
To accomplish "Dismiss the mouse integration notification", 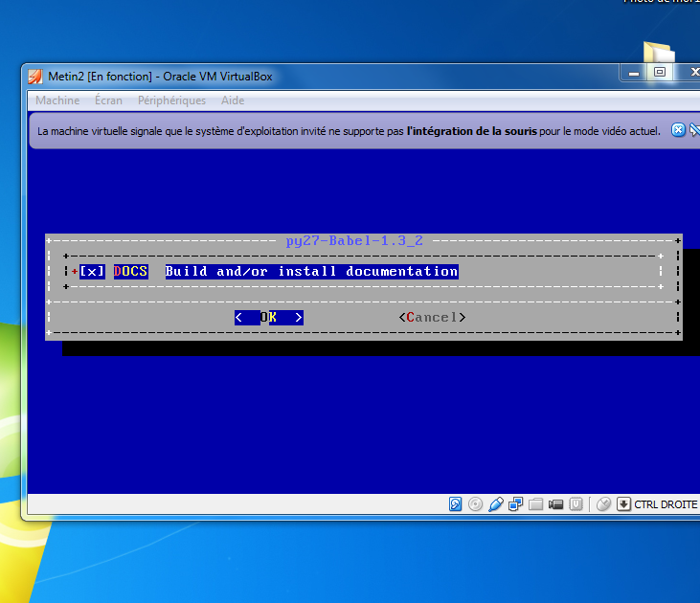I will point(678,130).
